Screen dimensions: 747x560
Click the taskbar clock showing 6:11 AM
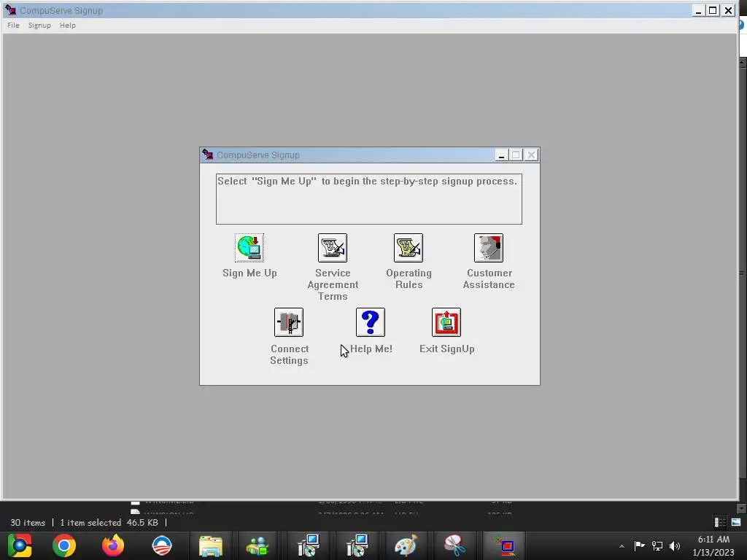713,545
